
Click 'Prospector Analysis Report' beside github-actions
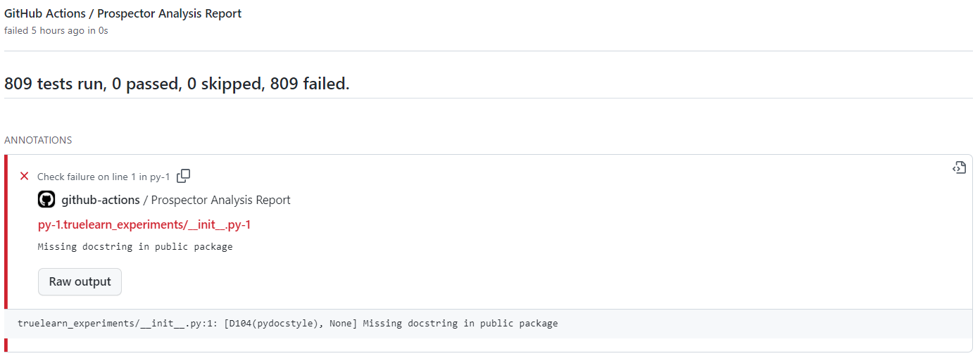(x=221, y=200)
